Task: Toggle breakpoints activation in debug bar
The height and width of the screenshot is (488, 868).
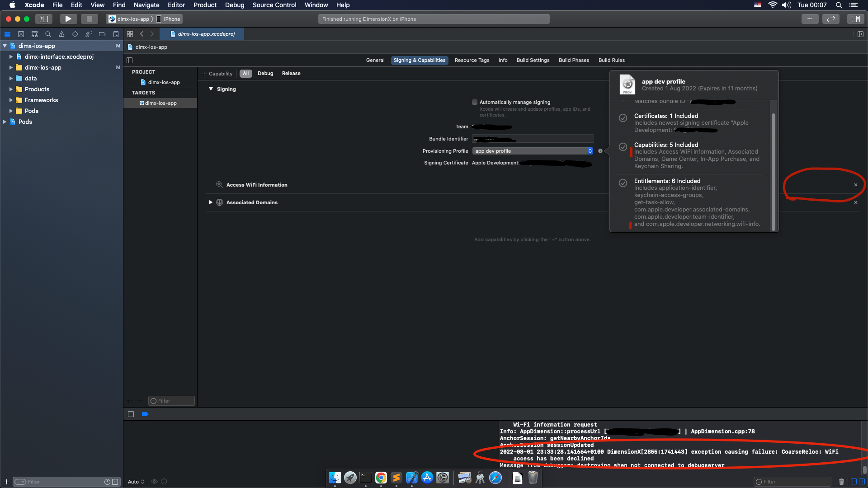Action: pyautogui.click(x=145, y=414)
